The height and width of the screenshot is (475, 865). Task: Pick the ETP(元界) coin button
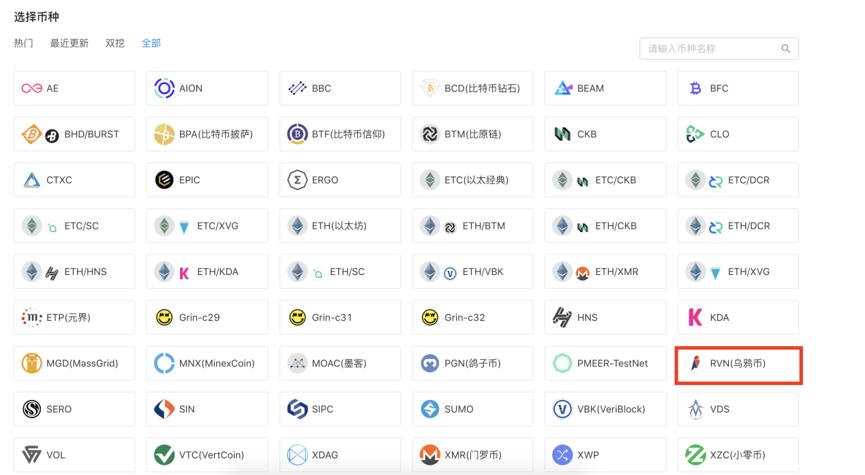(x=74, y=317)
